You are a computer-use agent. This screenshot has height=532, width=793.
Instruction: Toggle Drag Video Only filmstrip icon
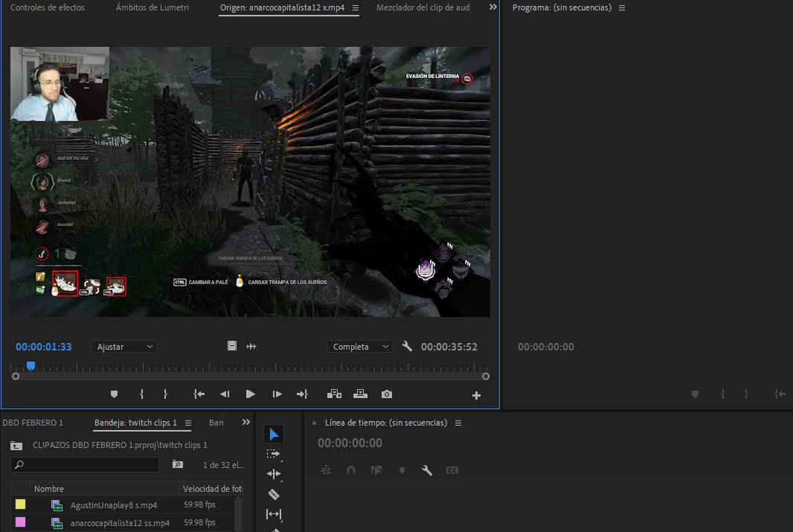232,347
